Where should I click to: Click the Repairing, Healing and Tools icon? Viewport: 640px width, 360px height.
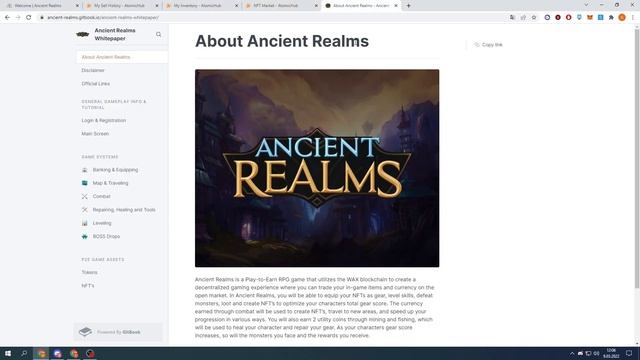(84, 210)
